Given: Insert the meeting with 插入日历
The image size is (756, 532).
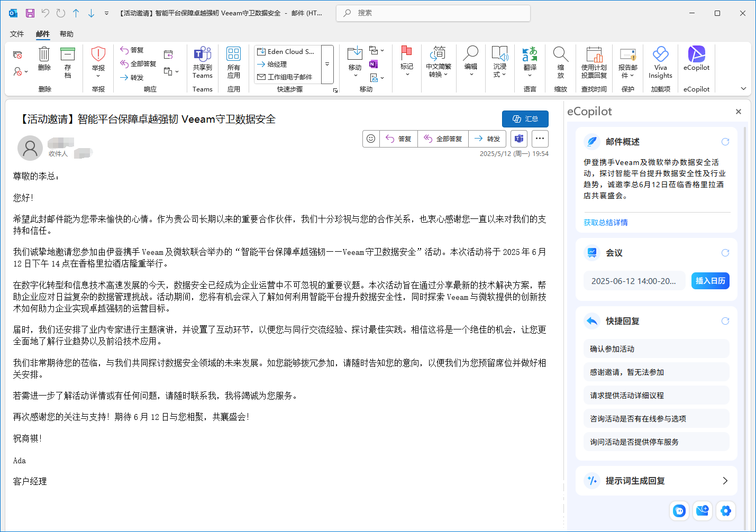Looking at the screenshot, I should 710,281.
